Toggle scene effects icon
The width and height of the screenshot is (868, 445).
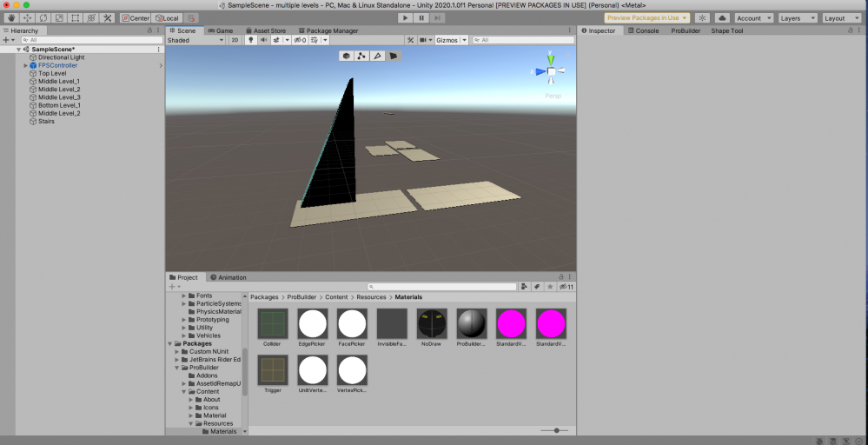click(276, 40)
